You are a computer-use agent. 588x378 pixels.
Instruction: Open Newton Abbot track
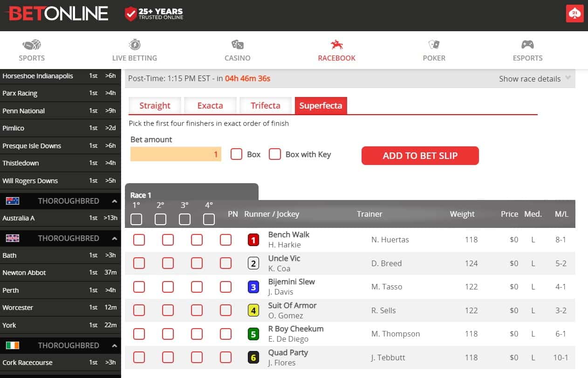[x=60, y=273]
